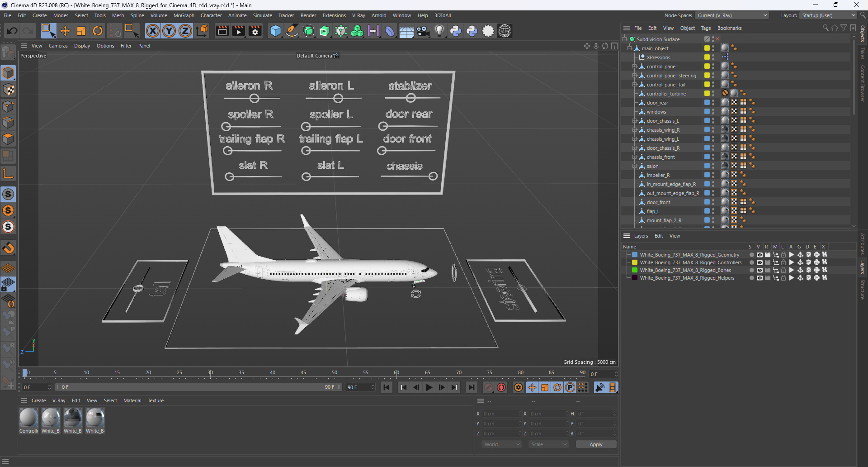Image resolution: width=868 pixels, height=467 pixels.
Task: Toggle Helpers layer lock icon
Action: point(783,278)
